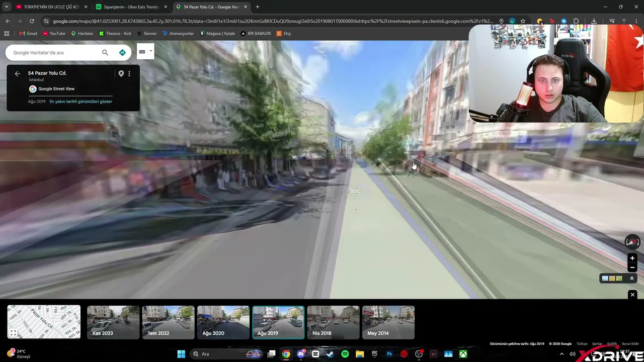Open the browser extensions puzzle icon

pos(576,21)
